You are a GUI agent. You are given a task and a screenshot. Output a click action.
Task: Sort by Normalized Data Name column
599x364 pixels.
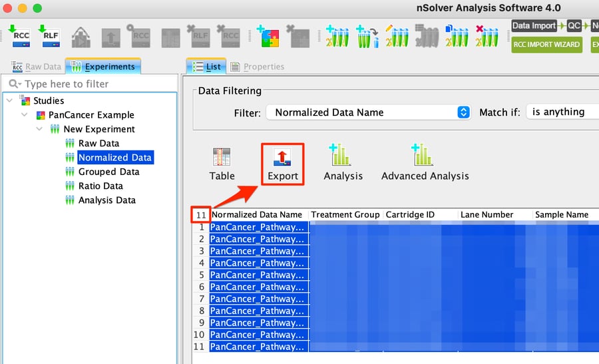259,215
